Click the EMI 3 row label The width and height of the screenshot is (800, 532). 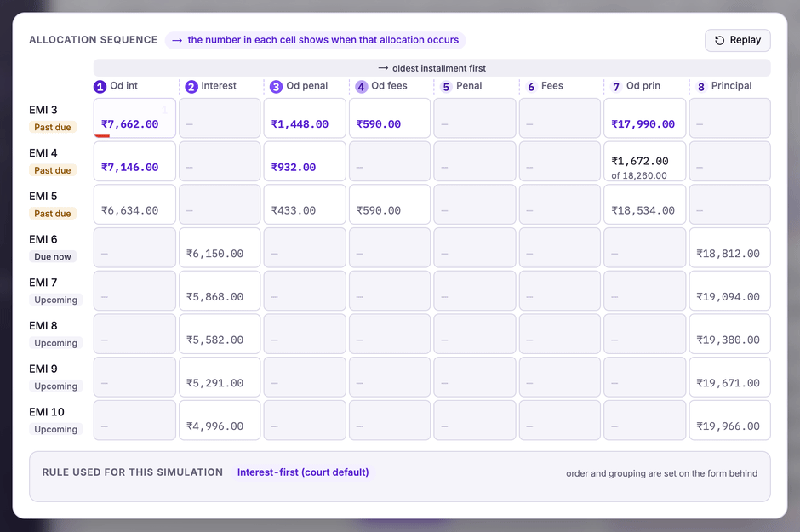click(x=43, y=110)
